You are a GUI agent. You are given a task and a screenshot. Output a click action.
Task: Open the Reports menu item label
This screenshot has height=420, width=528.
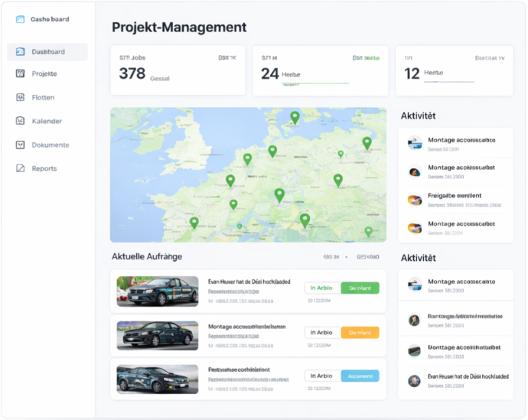click(44, 168)
